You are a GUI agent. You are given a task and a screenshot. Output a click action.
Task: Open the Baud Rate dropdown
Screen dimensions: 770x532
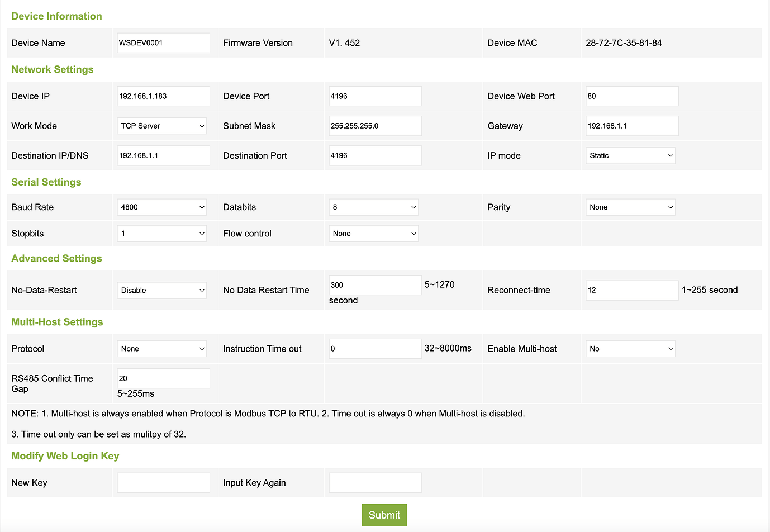[162, 207]
